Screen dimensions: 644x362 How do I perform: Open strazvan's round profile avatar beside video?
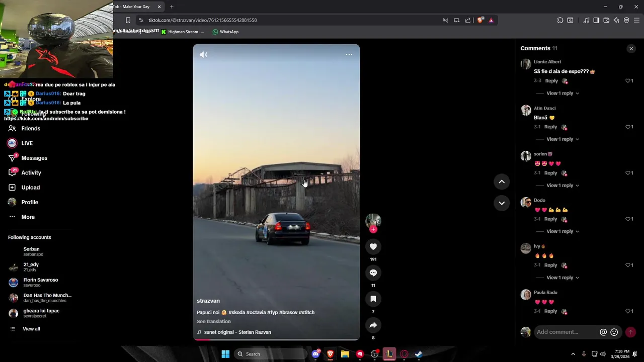(373, 221)
